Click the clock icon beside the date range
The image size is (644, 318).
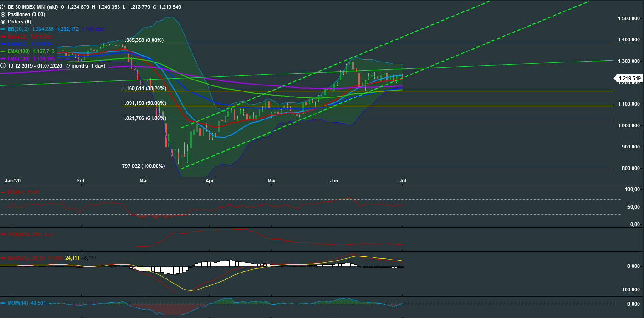[3, 66]
